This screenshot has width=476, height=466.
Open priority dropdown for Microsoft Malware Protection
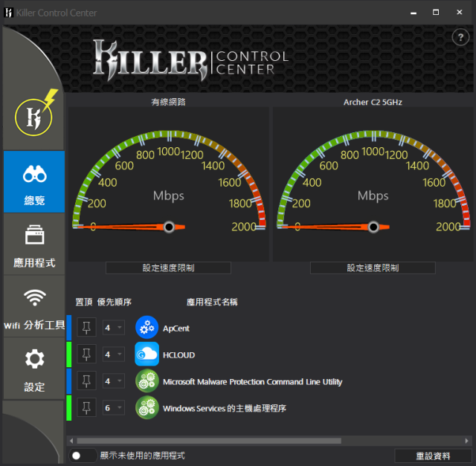[114, 381]
